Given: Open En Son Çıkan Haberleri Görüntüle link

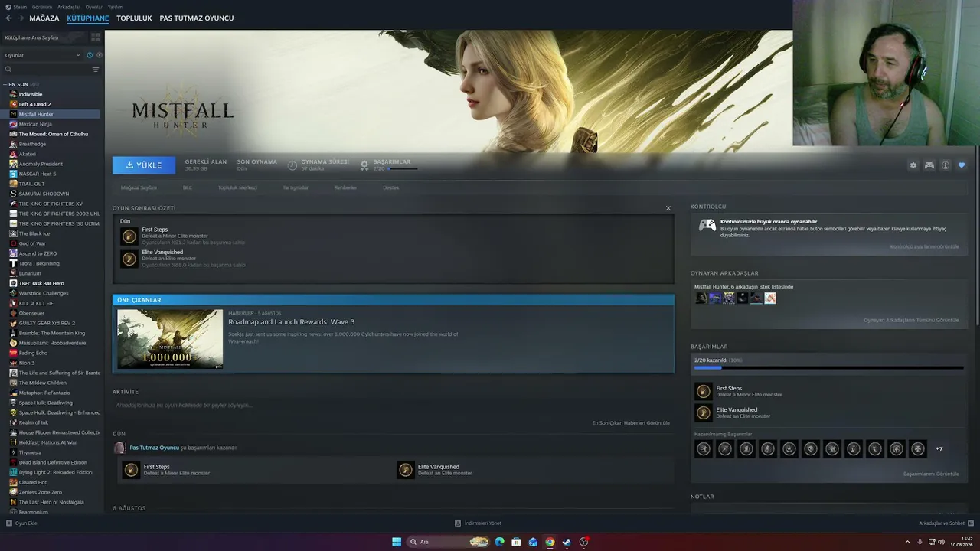Looking at the screenshot, I should (631, 423).
